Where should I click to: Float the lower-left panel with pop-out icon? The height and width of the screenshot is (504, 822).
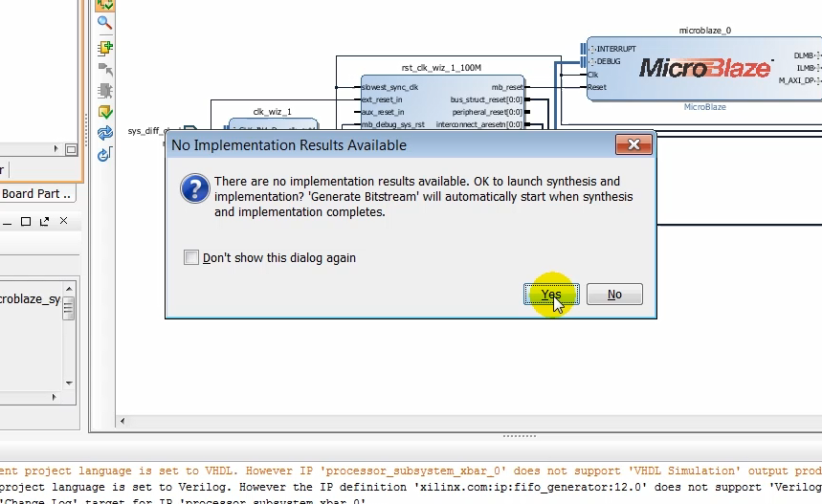click(45, 222)
